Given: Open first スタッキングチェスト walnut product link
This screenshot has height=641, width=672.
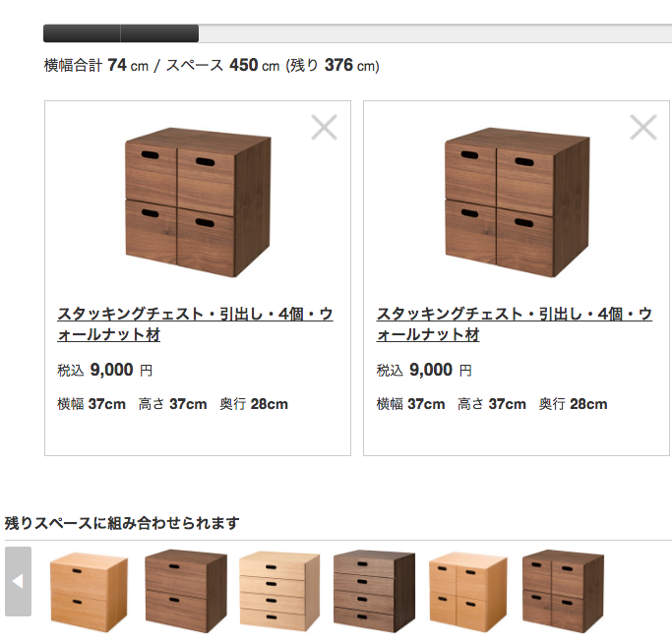Looking at the screenshot, I should 195,324.
